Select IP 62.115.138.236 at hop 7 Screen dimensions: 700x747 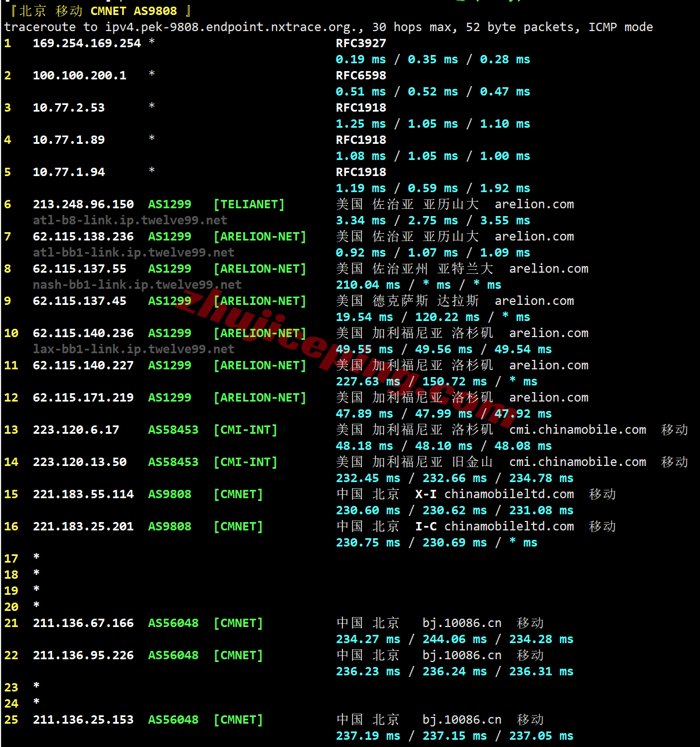coord(83,237)
